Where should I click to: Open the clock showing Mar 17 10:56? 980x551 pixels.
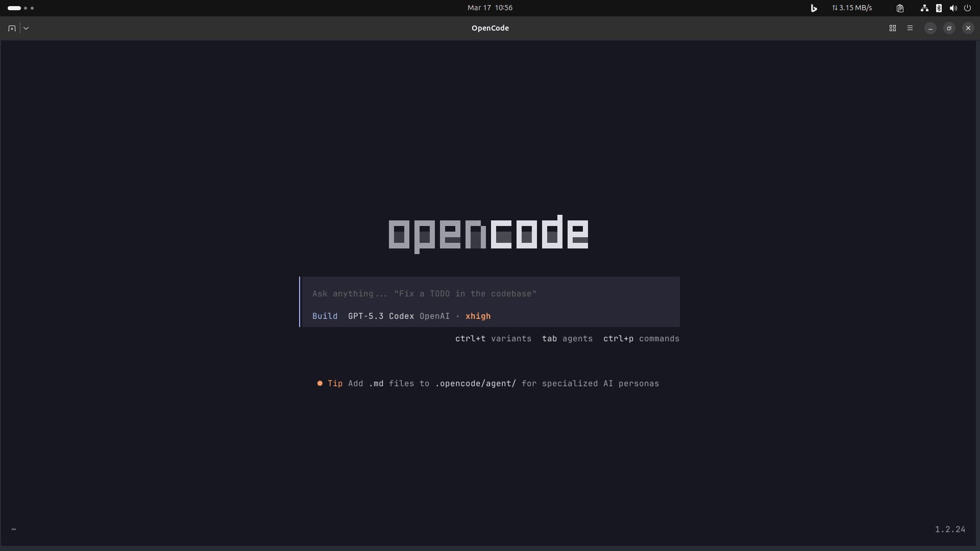(x=489, y=8)
